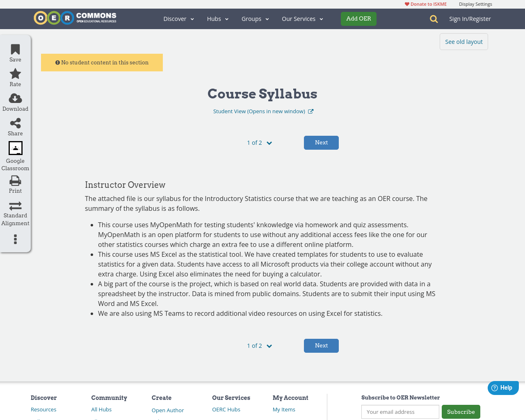Go home via the OER Commons logo
This screenshot has height=420, width=525.
tap(75, 18)
